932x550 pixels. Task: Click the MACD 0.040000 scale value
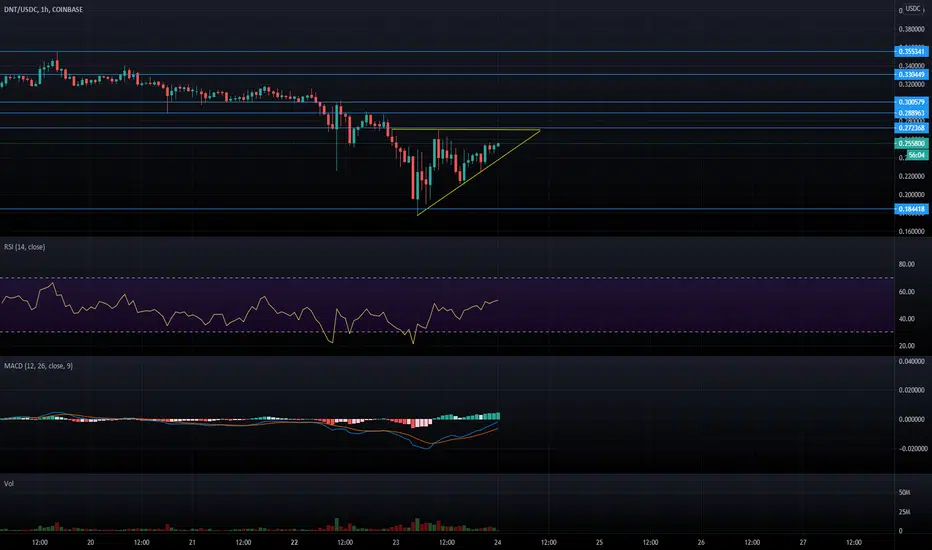pos(911,361)
